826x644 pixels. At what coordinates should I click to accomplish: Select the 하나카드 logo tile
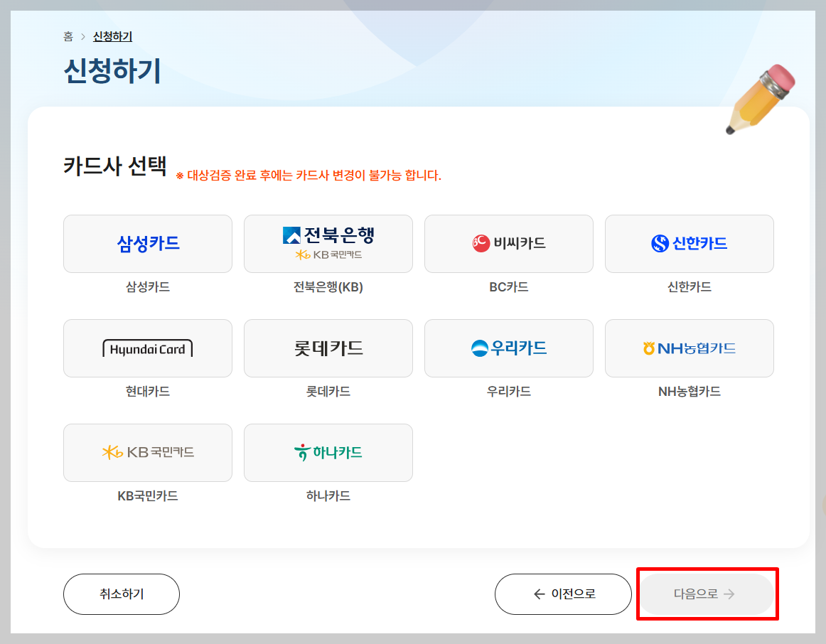[328, 453]
